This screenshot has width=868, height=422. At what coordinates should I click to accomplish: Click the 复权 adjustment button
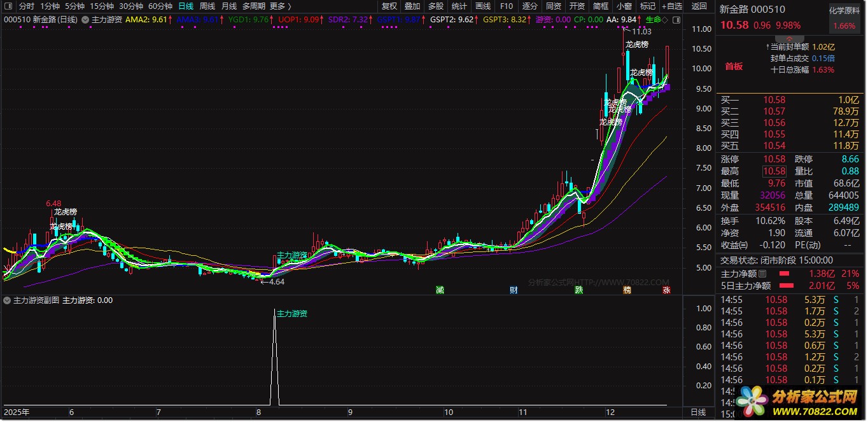pyautogui.click(x=389, y=6)
